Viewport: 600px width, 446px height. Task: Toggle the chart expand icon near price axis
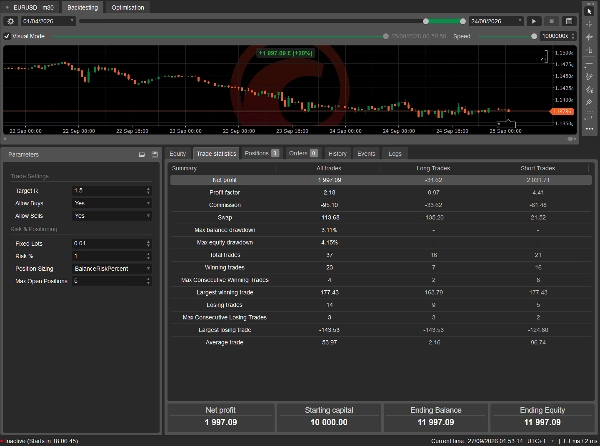pos(544,57)
